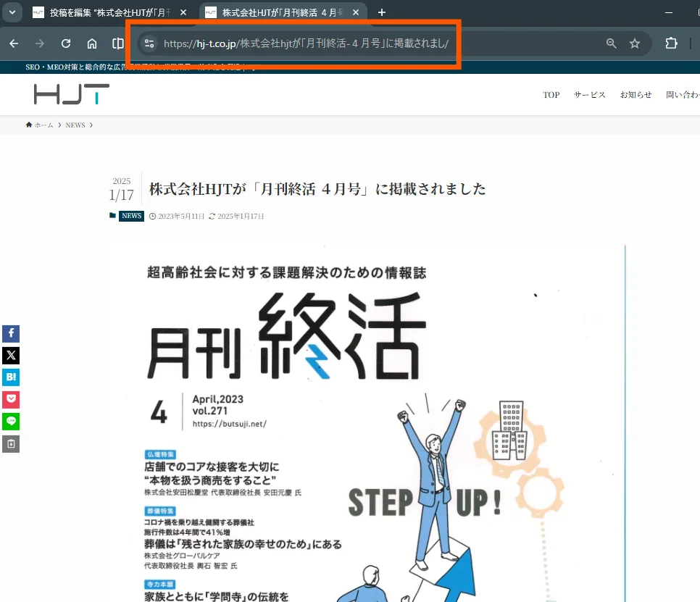The height and width of the screenshot is (602, 700).
Task: Copy page title and URL with the clipboard icon
Action: pyautogui.click(x=11, y=443)
